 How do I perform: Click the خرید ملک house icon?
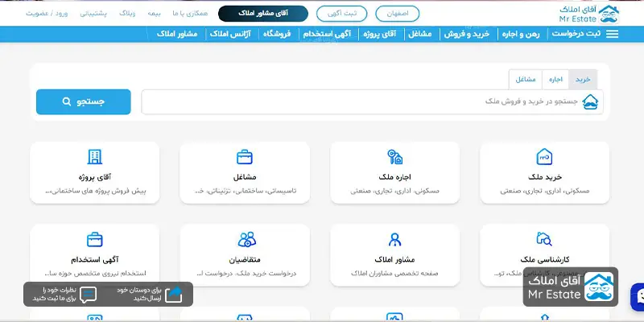(545, 156)
